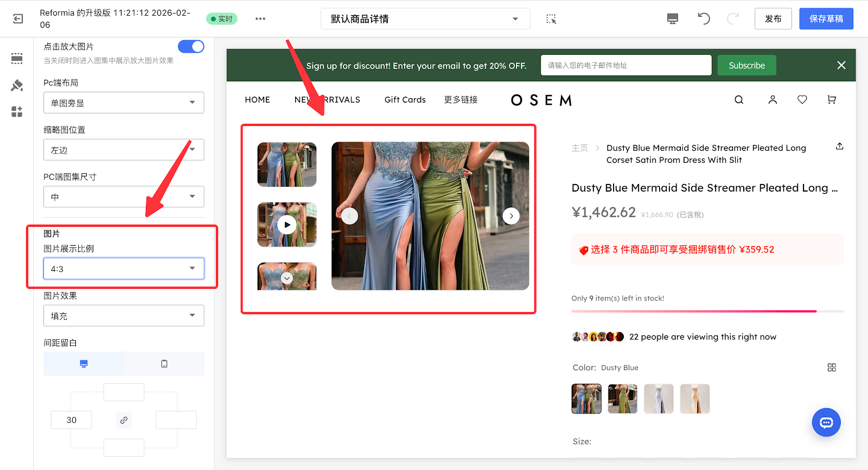This screenshot has height=470, width=868.
Task: Open the add apps icon in sidebar
Action: pos(17,112)
